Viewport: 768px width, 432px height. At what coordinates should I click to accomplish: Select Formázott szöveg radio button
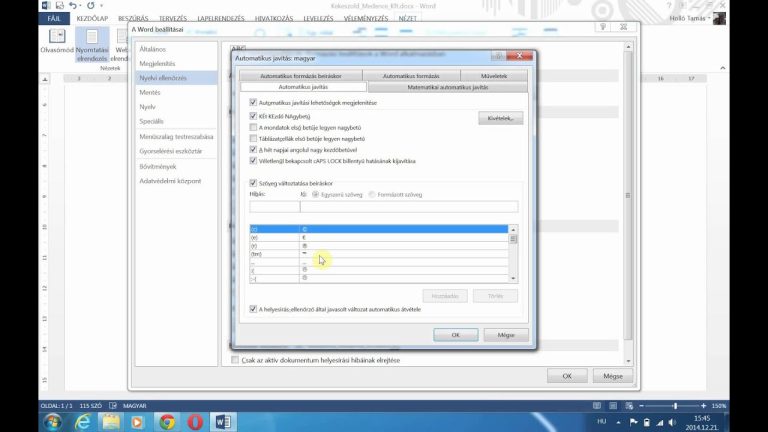(372, 194)
